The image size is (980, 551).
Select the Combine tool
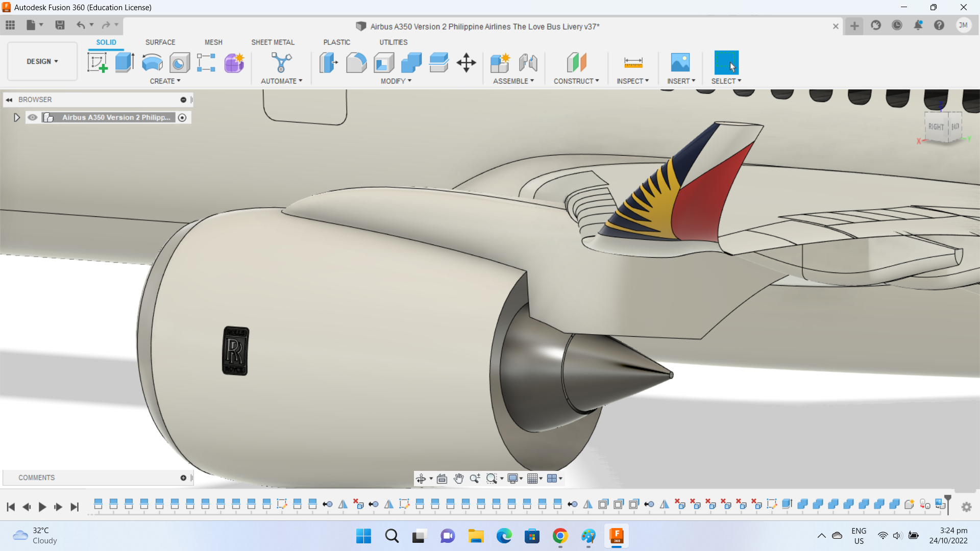[x=411, y=63]
